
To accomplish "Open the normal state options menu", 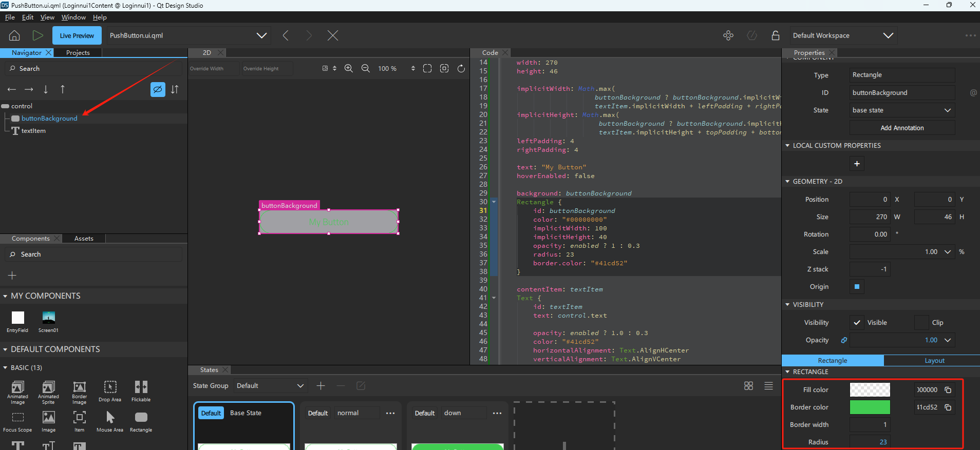I will pos(390,413).
